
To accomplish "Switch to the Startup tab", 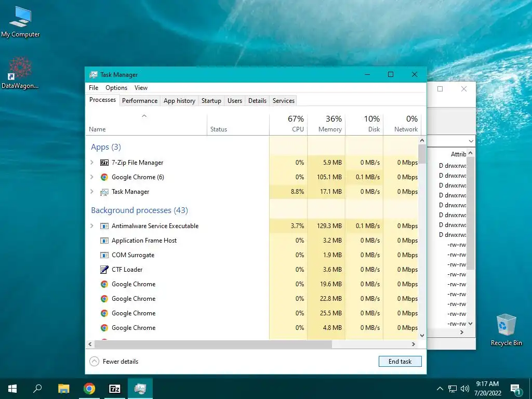I will coord(211,101).
